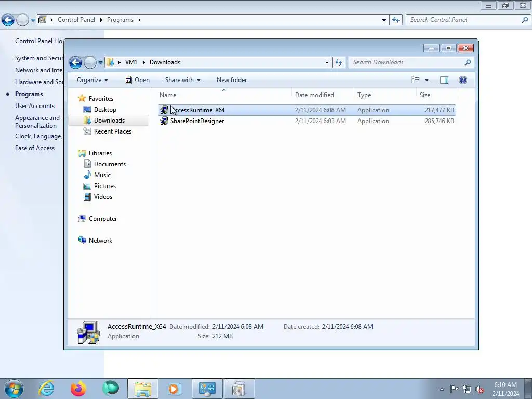Open the Organize menu

92,80
